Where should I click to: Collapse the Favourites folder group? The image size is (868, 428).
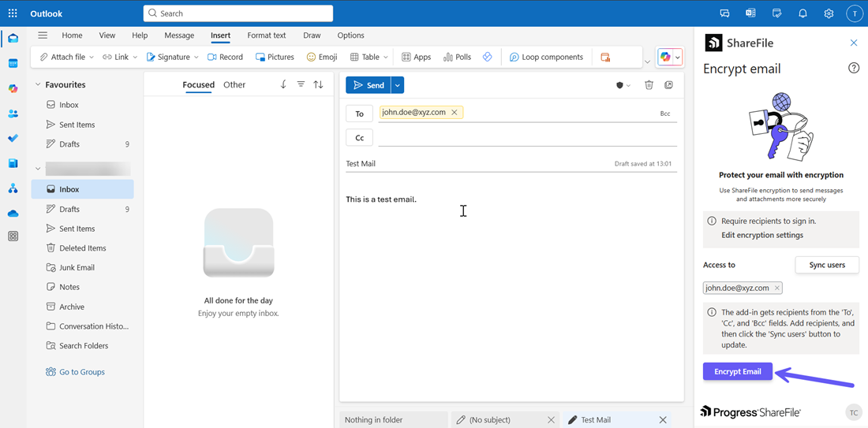tap(37, 84)
